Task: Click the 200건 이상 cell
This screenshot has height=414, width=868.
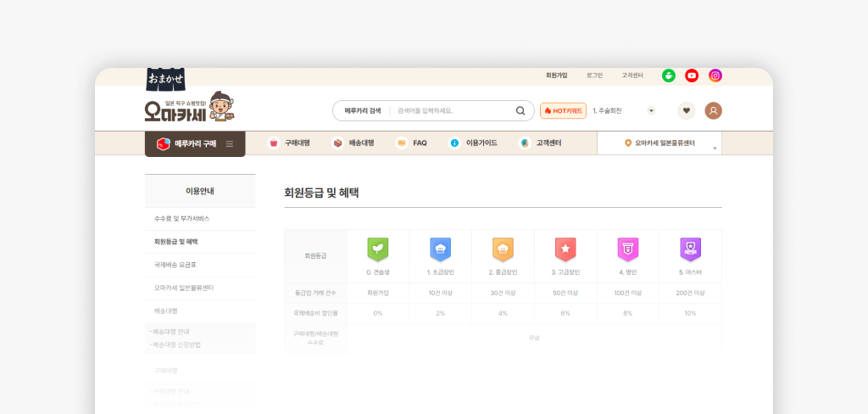Action: tap(690, 293)
